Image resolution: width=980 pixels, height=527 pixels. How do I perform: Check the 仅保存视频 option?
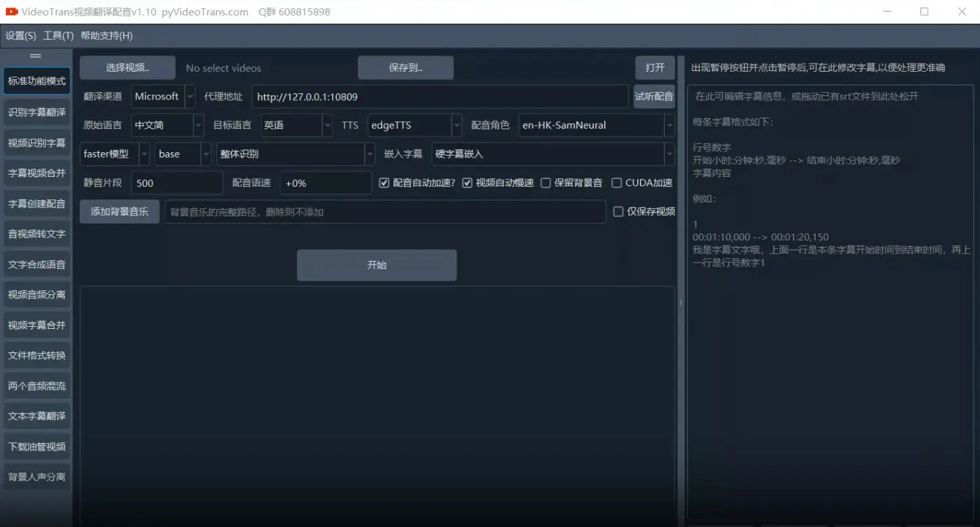click(x=618, y=212)
